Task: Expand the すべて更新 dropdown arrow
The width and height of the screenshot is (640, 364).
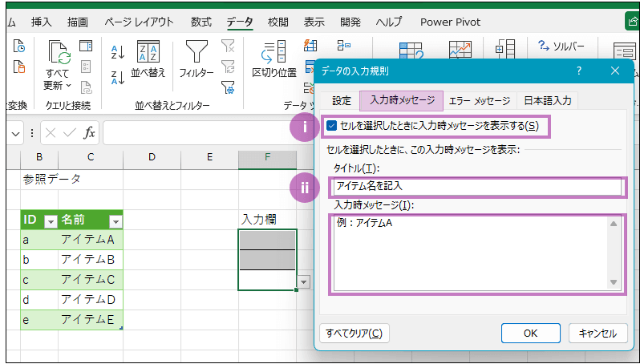Action: [x=68, y=85]
